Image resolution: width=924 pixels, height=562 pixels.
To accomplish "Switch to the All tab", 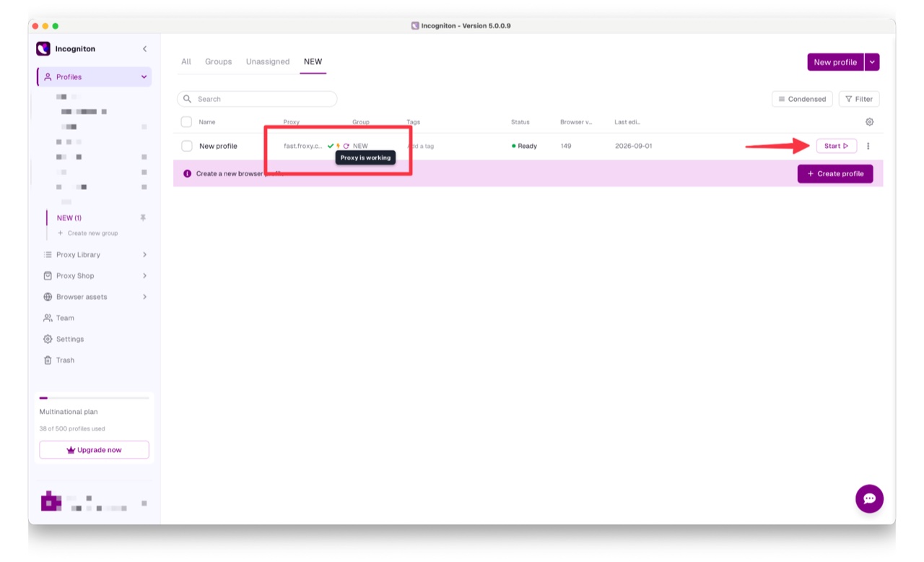I will pyautogui.click(x=186, y=61).
